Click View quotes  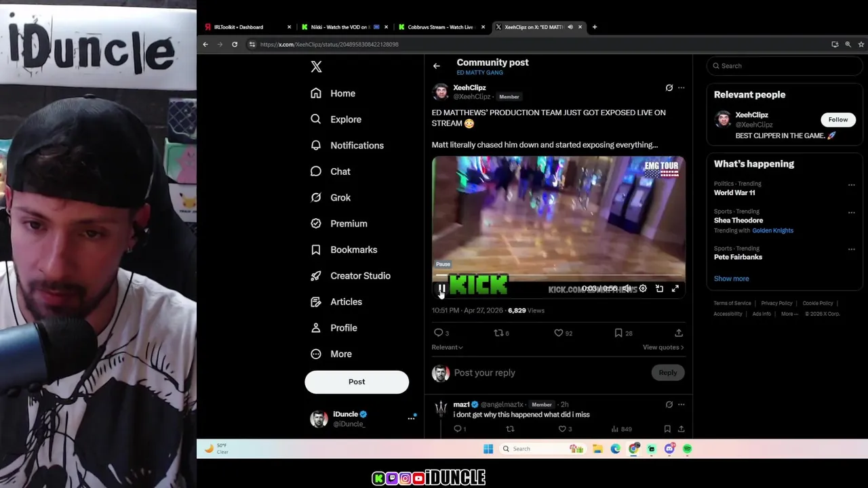point(663,348)
